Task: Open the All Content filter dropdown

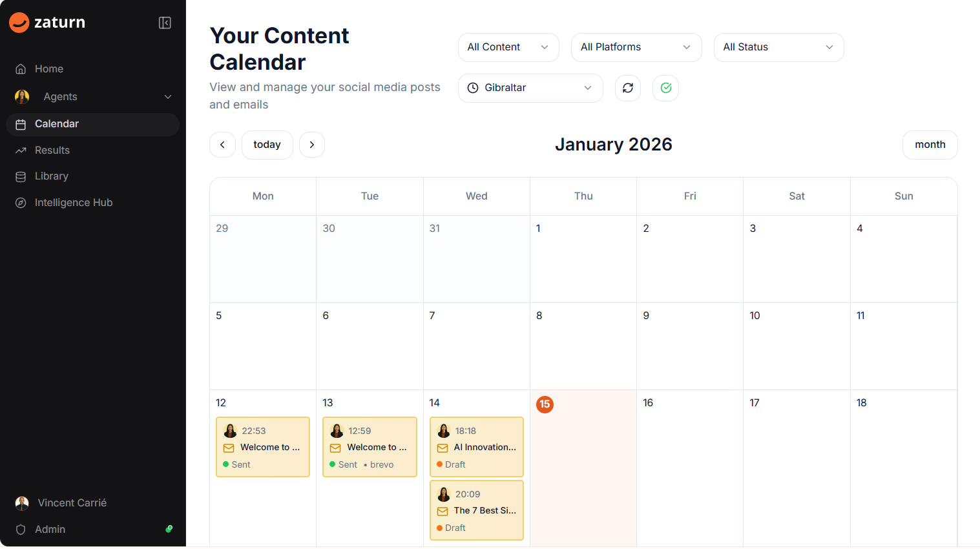Action: pos(508,47)
